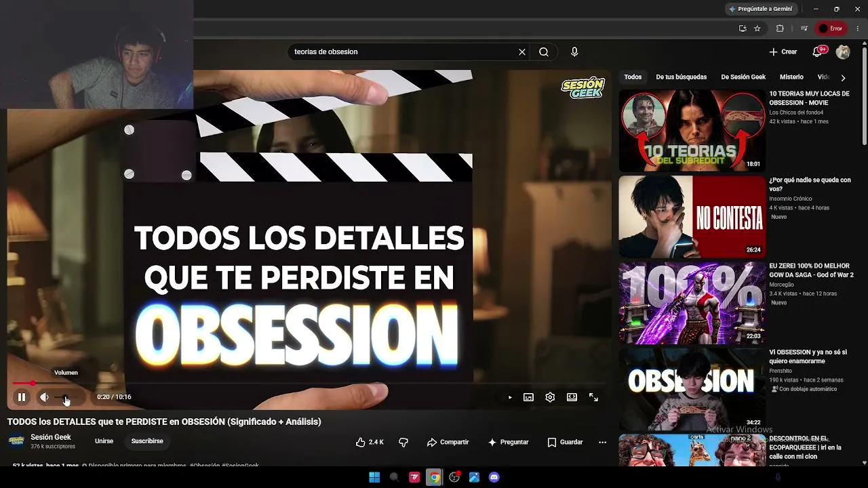Enter fullscreen mode in the player
This screenshot has height=488, width=868.
593,397
